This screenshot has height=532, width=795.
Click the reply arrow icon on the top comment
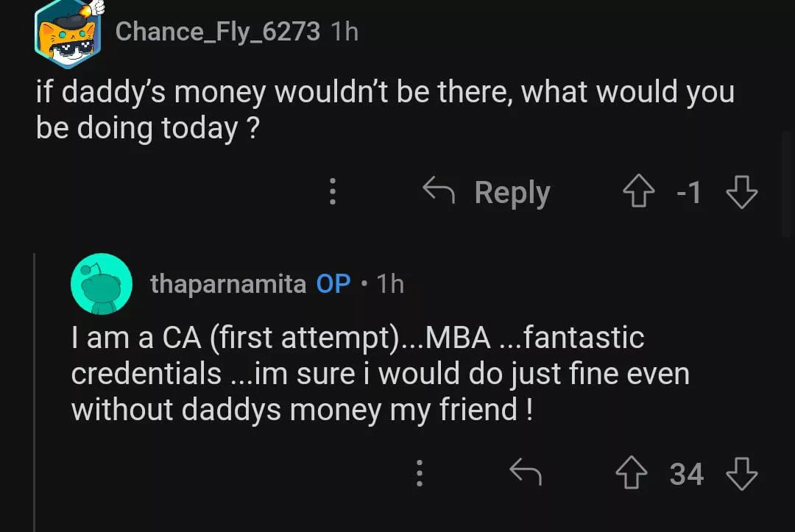(x=439, y=192)
